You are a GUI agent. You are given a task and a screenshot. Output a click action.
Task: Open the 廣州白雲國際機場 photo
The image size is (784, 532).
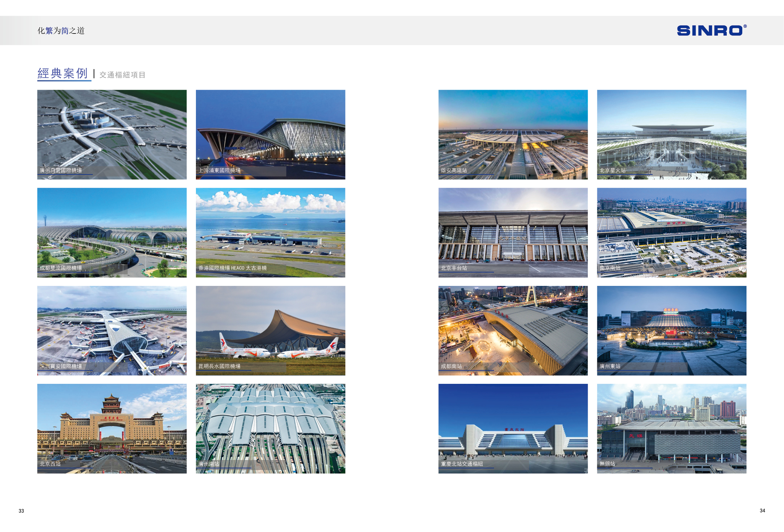click(112, 134)
